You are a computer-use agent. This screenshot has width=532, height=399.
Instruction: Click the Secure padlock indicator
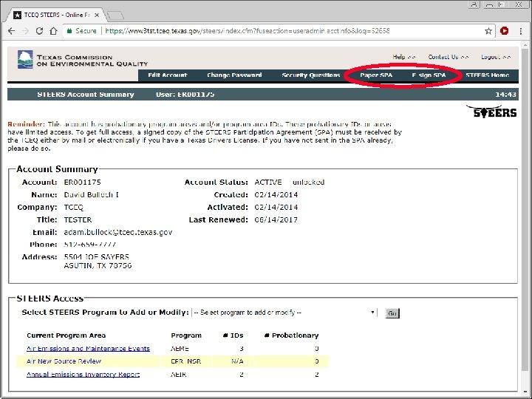[x=82, y=31]
